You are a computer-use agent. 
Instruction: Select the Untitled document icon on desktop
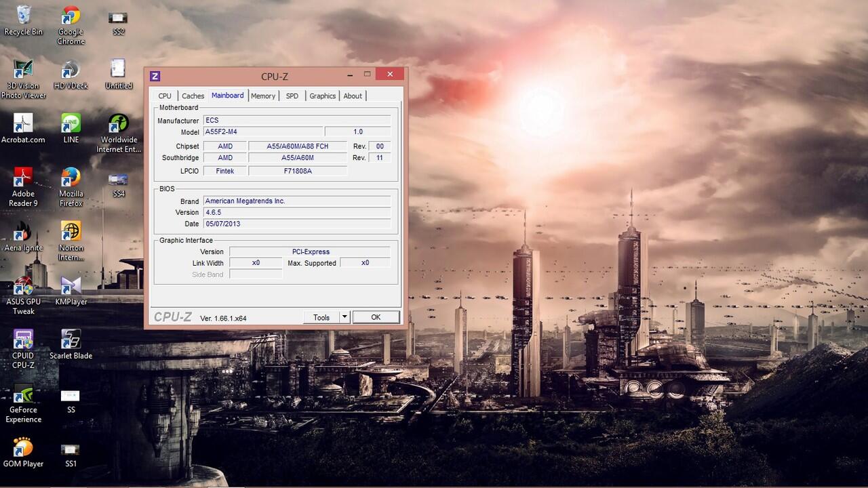[119, 75]
